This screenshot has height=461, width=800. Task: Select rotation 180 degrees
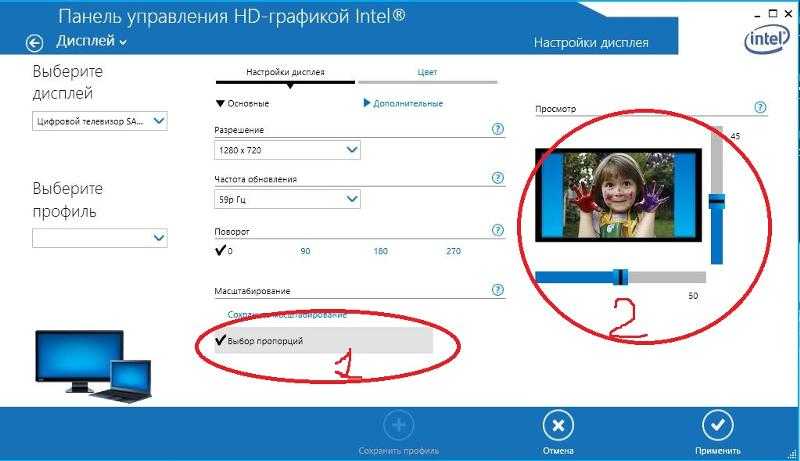(x=381, y=251)
